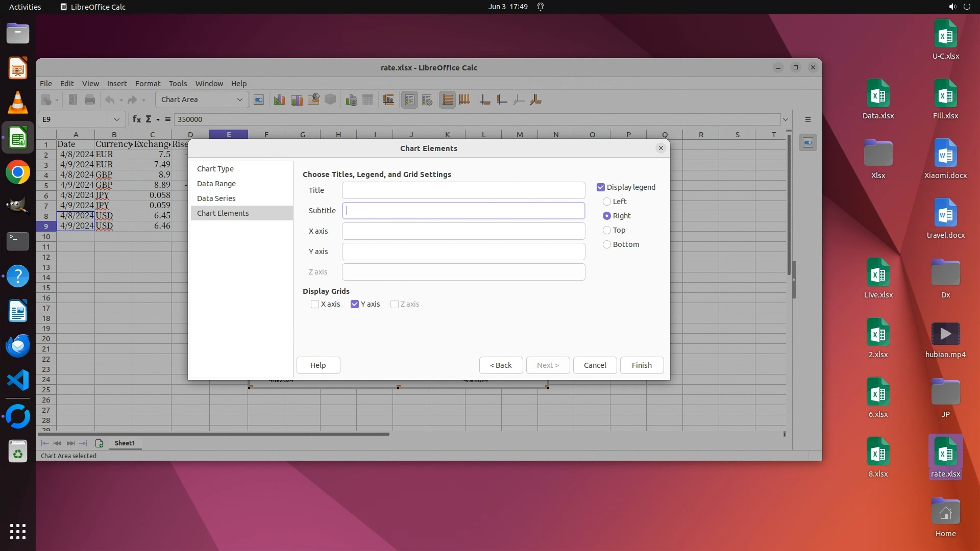Open the sidebar settings hamburger icon
The image size is (980, 551).
pyautogui.click(x=807, y=119)
